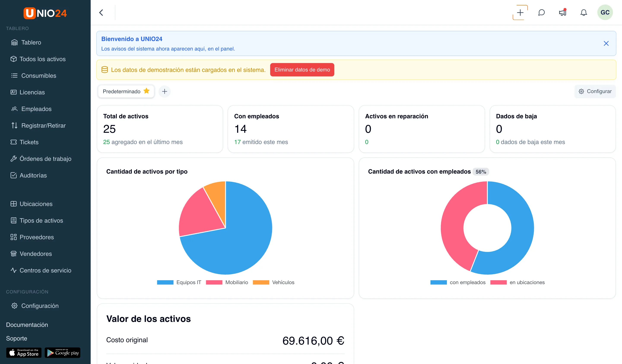Collapse sidebar with the back chevron
Screen dimensions: 622x364
(x=101, y=13)
